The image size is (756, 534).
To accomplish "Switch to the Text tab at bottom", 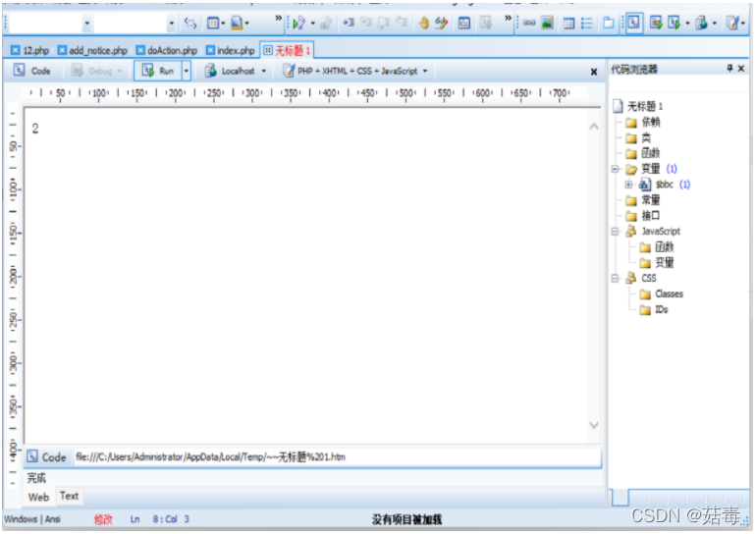I will point(70,496).
